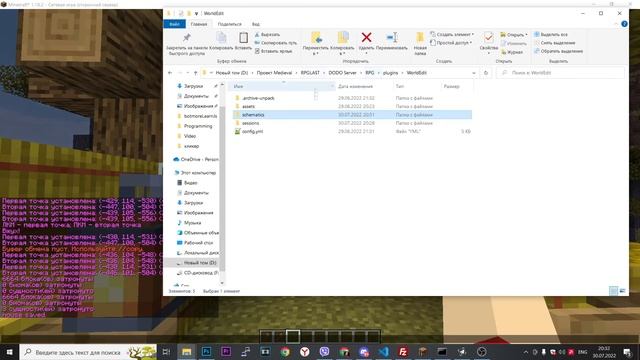Image resolution: width=640 pixels, height=360 pixels.
Task: Open Простой доступ dropdown
Action: pyautogui.click(x=451, y=43)
